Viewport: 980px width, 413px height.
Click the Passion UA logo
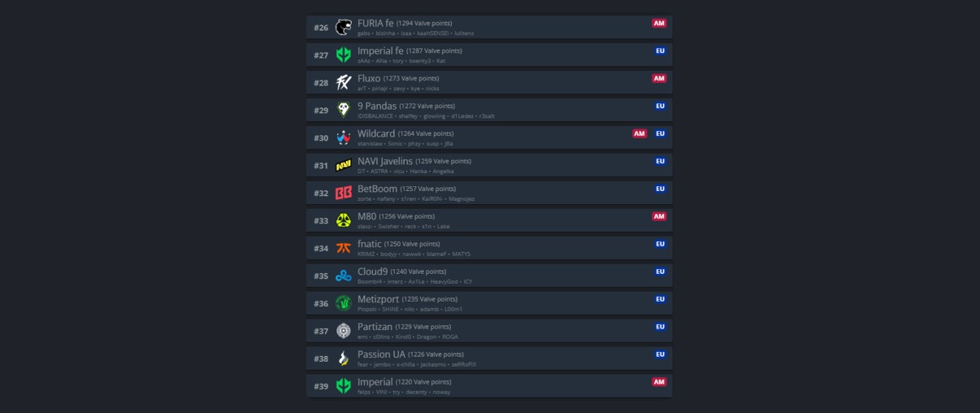click(344, 359)
